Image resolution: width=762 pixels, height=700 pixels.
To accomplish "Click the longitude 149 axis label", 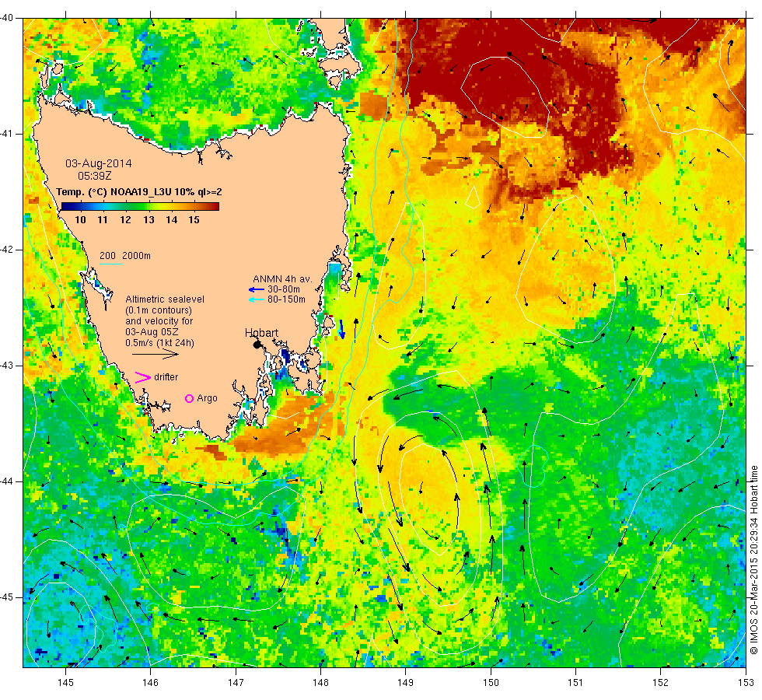I will point(405,683).
